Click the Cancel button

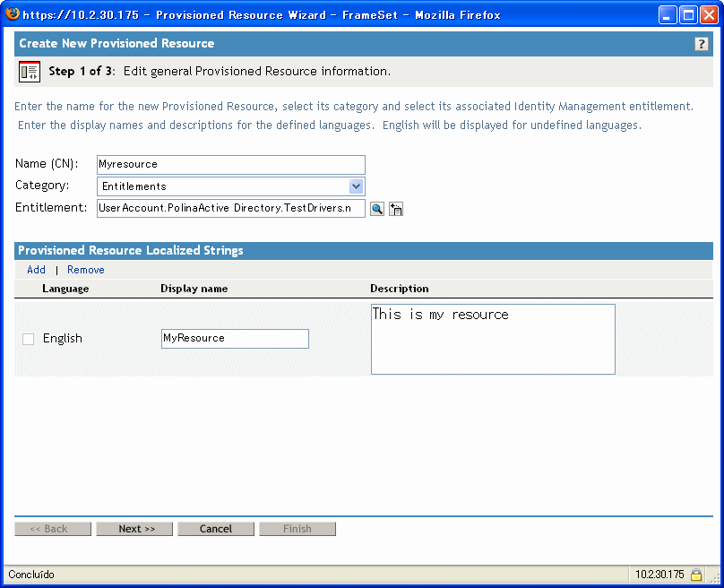click(x=216, y=529)
